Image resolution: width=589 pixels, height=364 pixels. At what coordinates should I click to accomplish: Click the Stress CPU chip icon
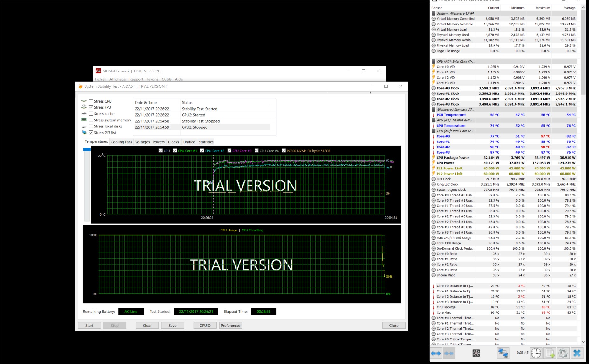84,101
